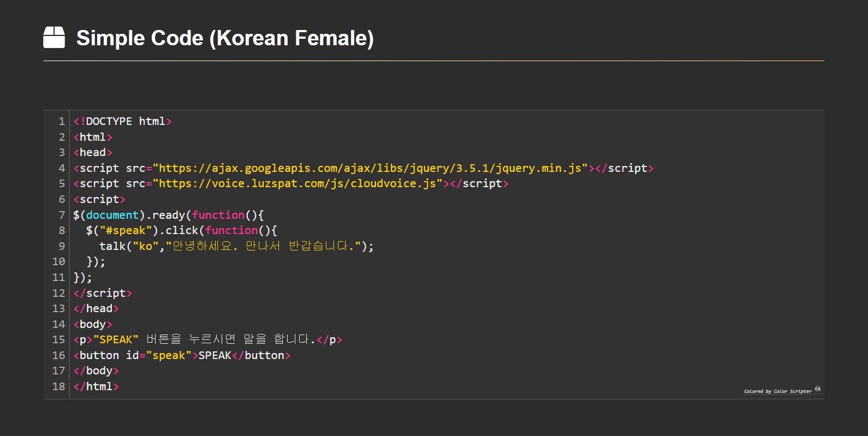Click the CS badge after Color Scripter
Image resolution: width=868 pixels, height=436 pixels.
coord(817,389)
